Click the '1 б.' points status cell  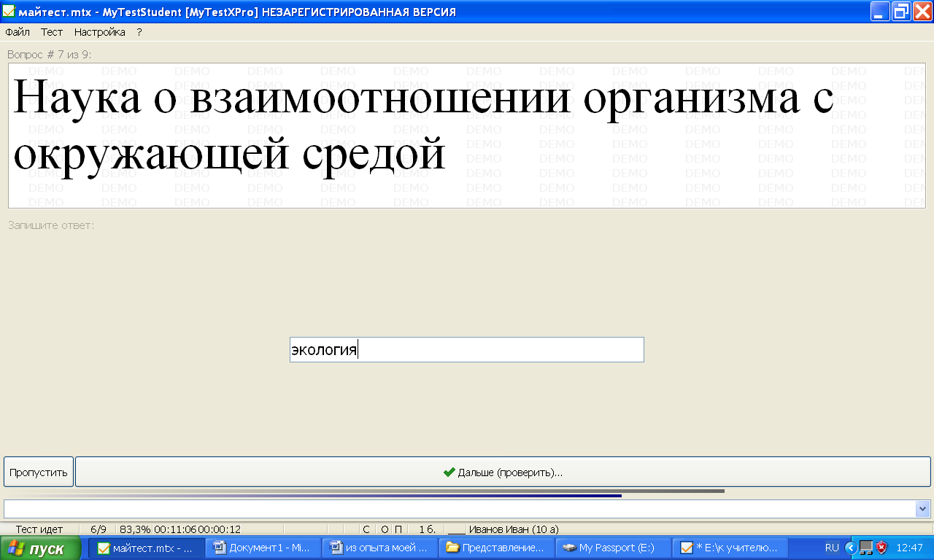tap(427, 529)
